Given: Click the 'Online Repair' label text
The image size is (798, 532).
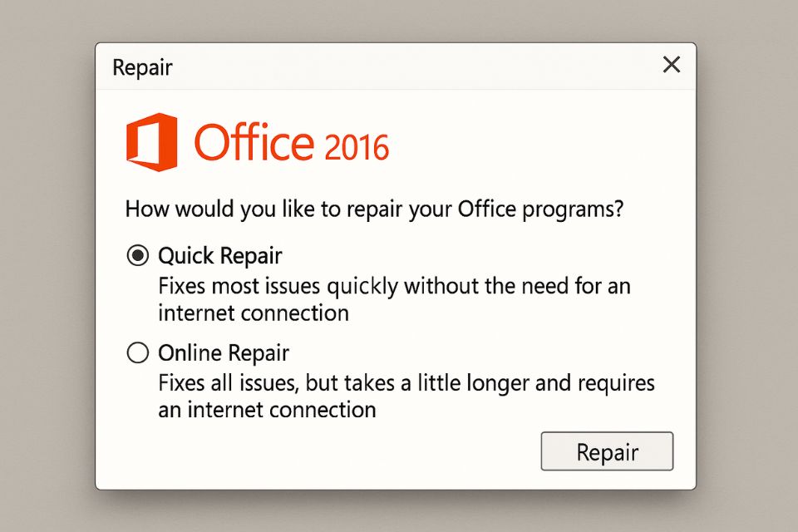Looking at the screenshot, I should pos(223,352).
